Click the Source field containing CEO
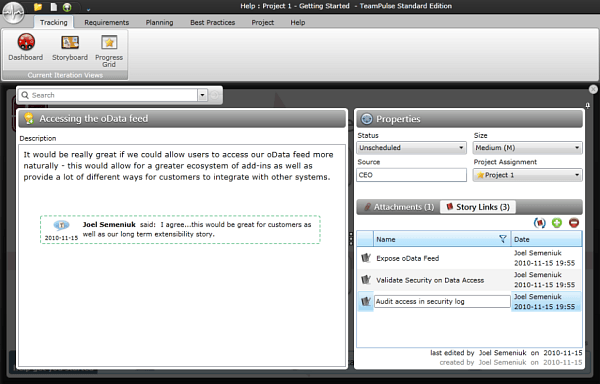600x384 pixels. pos(412,175)
